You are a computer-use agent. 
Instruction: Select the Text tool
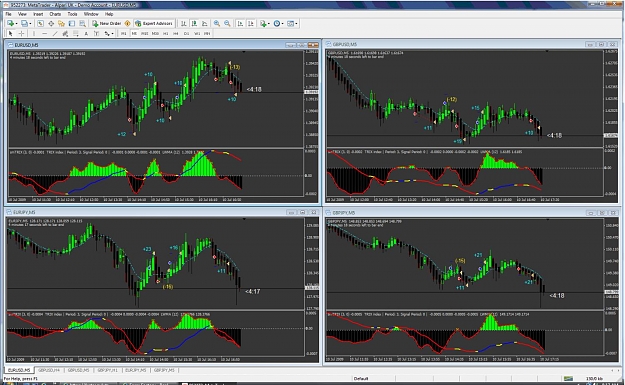point(86,34)
